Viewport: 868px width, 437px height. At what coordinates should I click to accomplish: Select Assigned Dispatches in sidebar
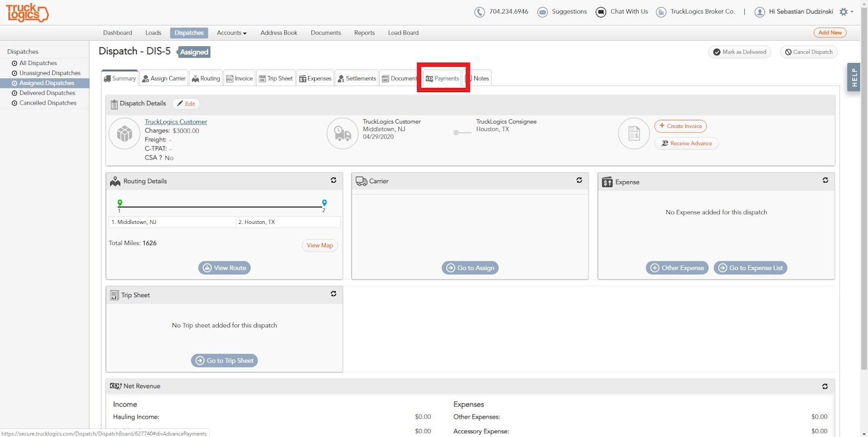[x=44, y=83]
